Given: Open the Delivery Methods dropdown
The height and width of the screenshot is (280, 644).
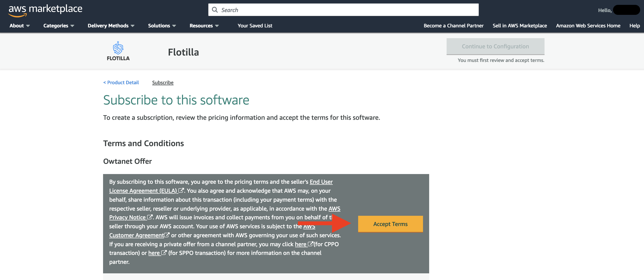Looking at the screenshot, I should (111, 26).
